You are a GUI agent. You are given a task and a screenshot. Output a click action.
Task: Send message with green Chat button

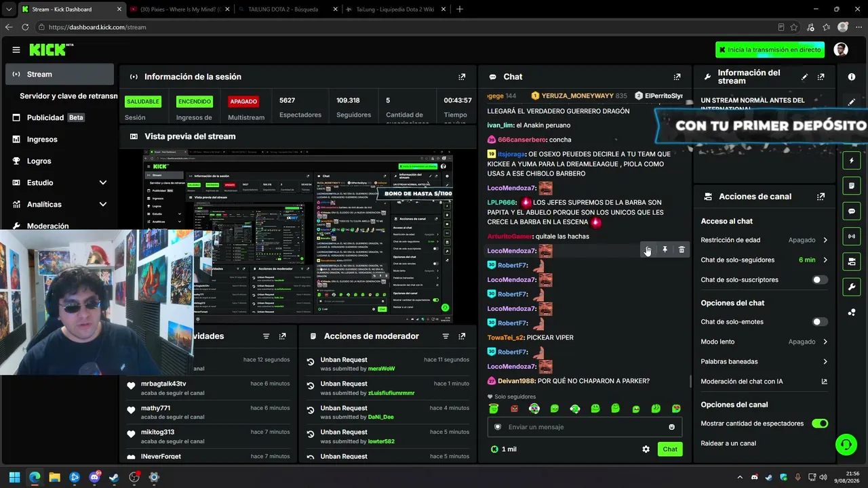pos(670,449)
